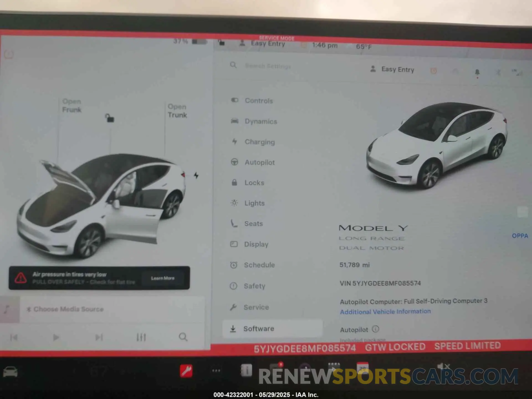Viewport: 532px width, 399px height.
Task: Click the battery indicator at 37%
Action: click(190, 41)
